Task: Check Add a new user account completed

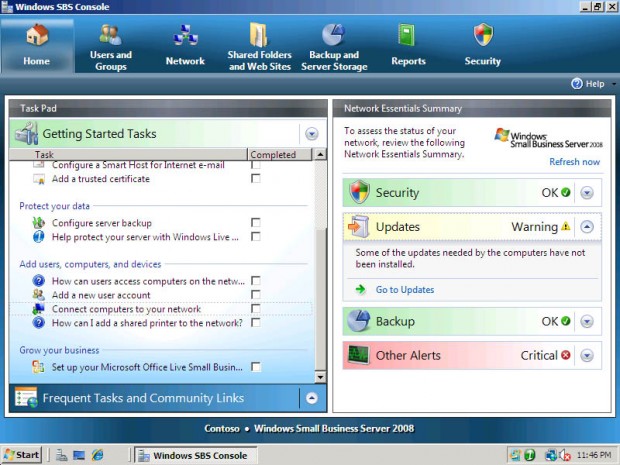Action: coord(256,295)
